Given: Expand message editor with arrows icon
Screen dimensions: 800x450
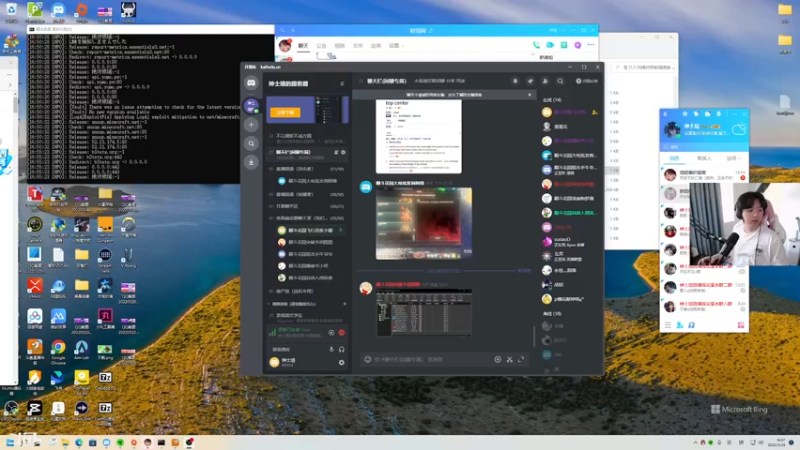Looking at the screenshot, I should [521, 359].
